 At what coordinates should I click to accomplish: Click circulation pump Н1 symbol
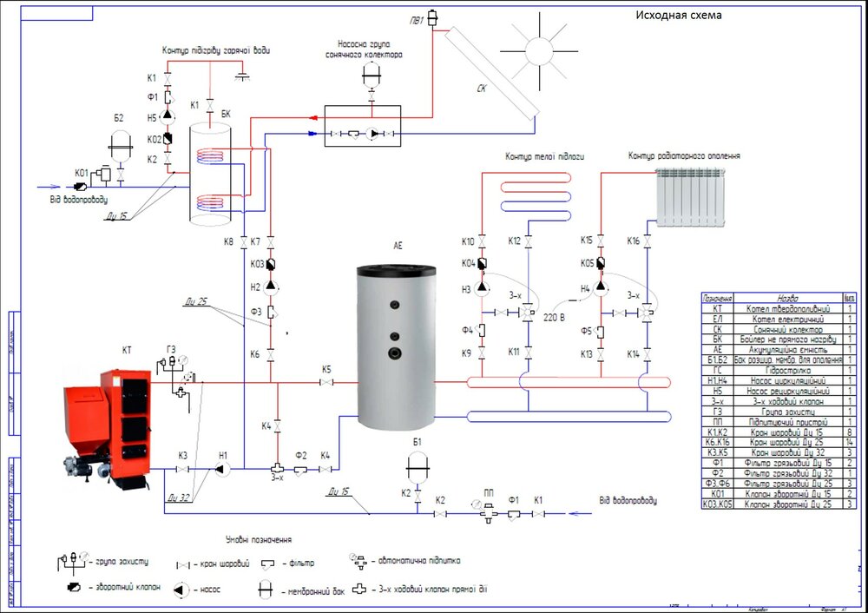click(222, 470)
